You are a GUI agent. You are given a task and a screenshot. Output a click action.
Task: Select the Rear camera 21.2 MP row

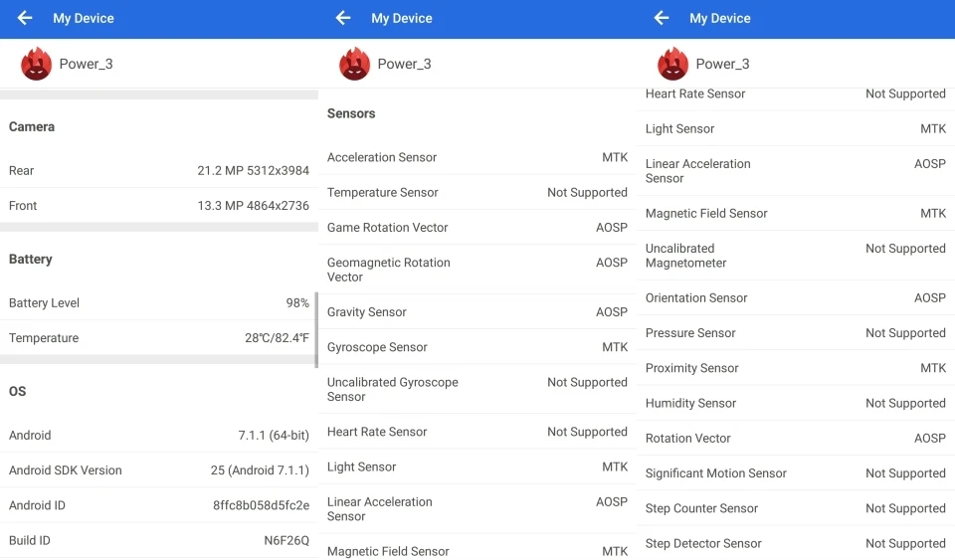pos(159,170)
